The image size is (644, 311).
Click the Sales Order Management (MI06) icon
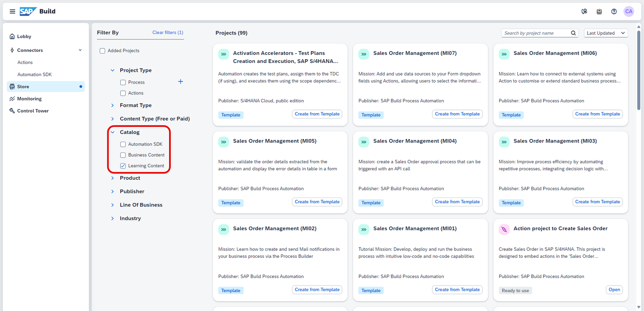(504, 54)
